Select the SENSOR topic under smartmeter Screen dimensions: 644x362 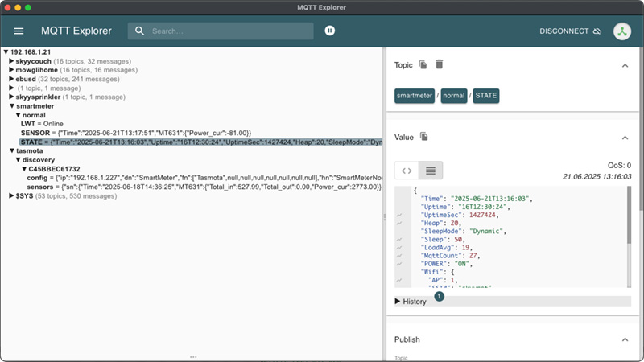pos(37,132)
